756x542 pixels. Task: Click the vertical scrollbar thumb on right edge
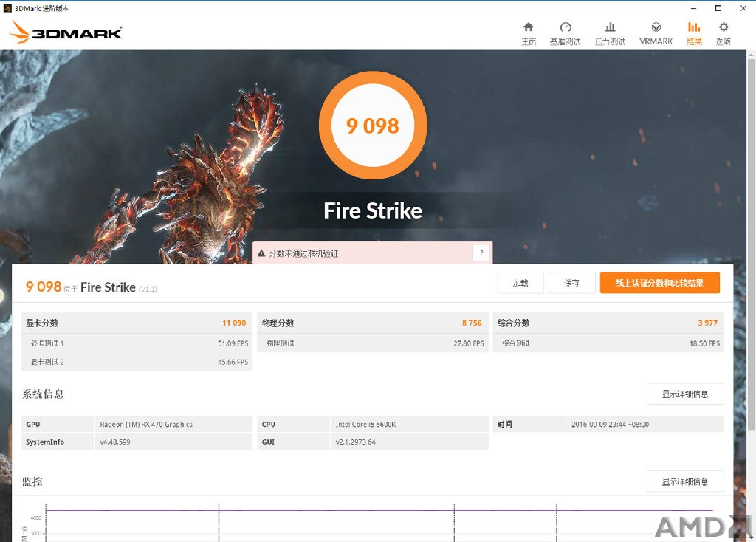[751, 244]
